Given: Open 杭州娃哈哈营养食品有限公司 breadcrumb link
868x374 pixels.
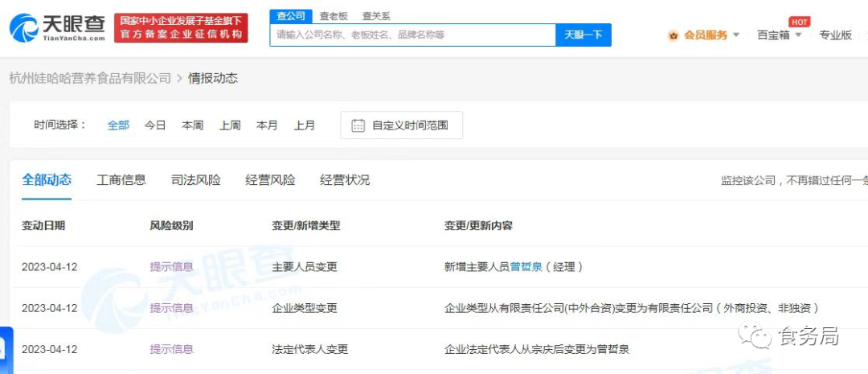Looking at the screenshot, I should [x=90, y=78].
